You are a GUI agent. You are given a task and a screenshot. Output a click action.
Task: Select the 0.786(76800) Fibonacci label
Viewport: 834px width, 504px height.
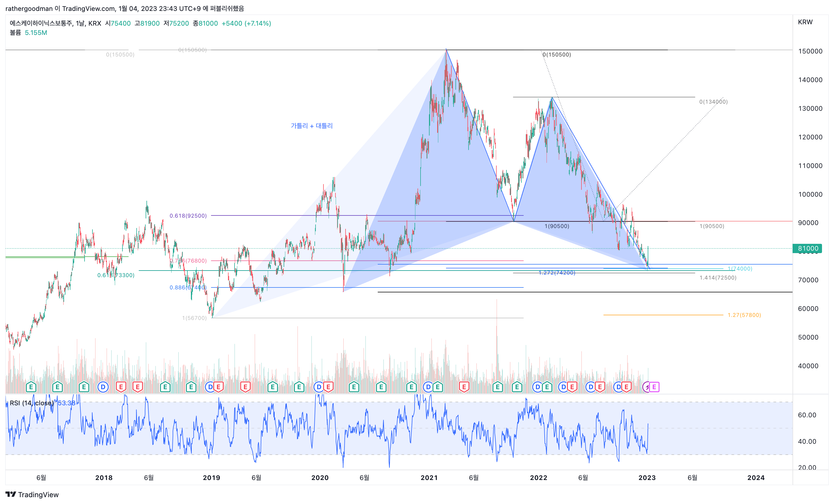188,261
